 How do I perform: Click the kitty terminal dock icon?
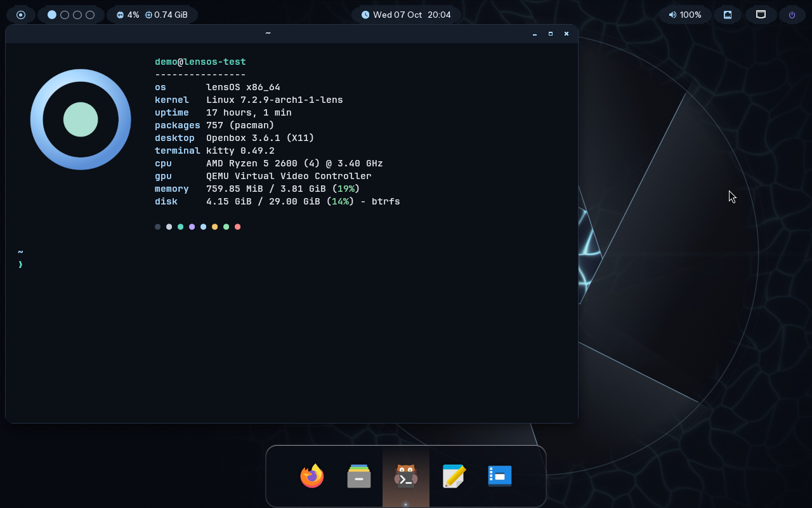pyautogui.click(x=406, y=476)
